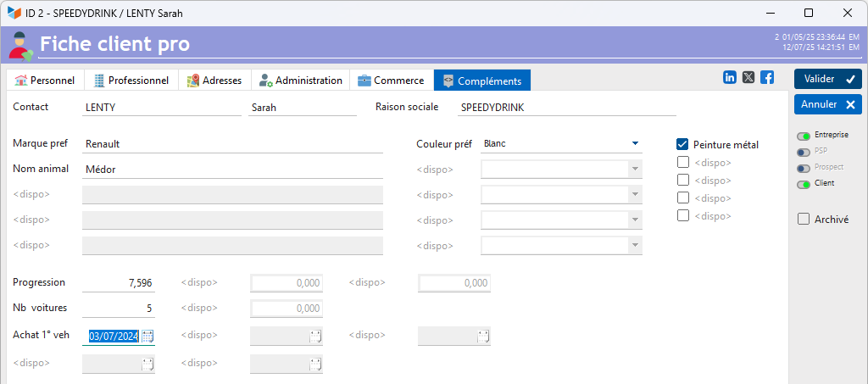Open calendar picker for Achat 1° veh
This screenshot has height=384, width=868.
coord(147,337)
